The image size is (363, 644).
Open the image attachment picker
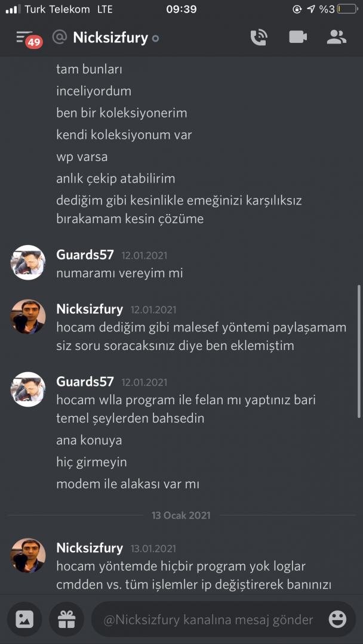24,619
